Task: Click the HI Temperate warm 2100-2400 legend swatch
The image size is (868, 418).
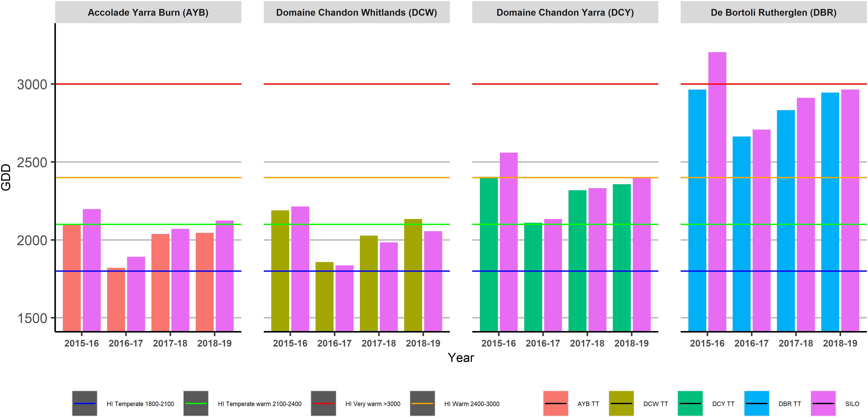Action: tap(196, 403)
